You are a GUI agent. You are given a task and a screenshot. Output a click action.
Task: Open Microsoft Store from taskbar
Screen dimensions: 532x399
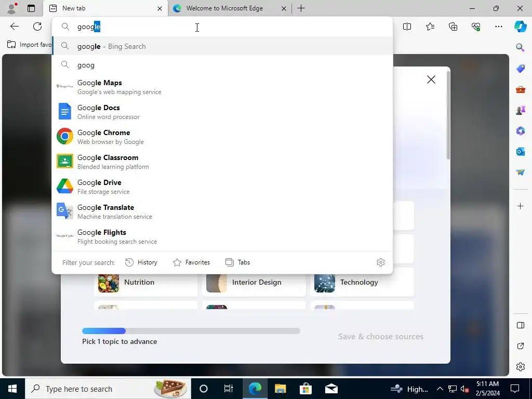coord(305,389)
